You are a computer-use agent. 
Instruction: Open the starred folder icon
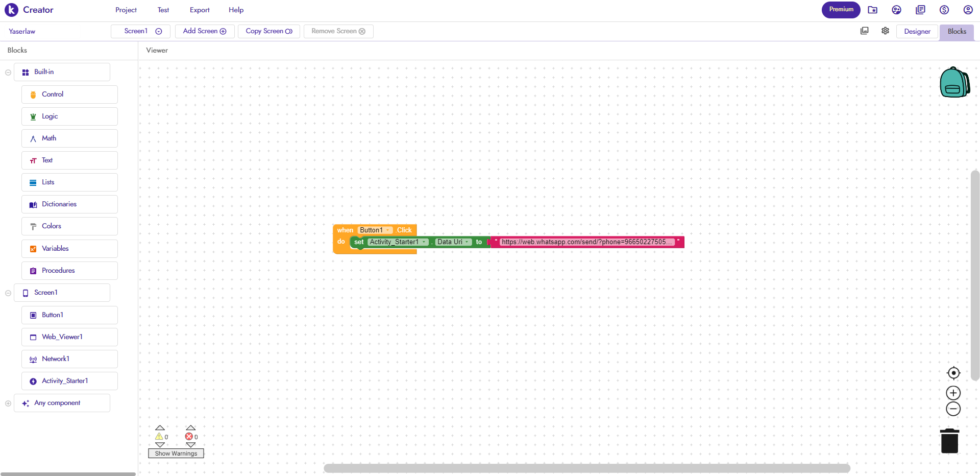[x=872, y=10]
